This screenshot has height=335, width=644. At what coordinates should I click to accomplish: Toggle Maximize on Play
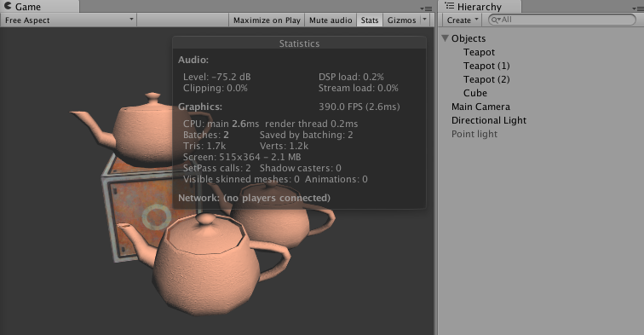[267, 20]
